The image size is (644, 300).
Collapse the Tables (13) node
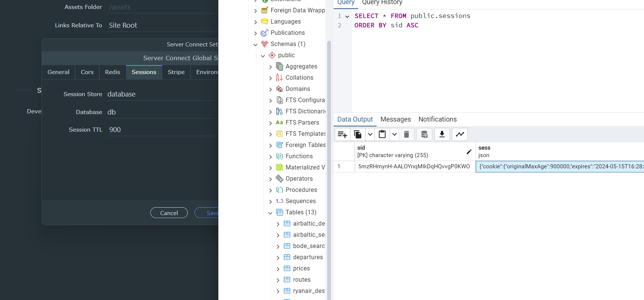point(270,213)
